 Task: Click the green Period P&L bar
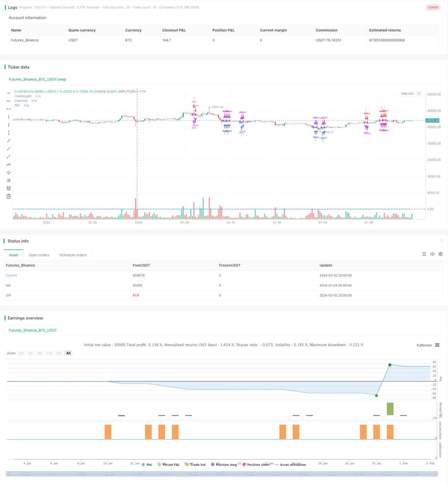pos(390,409)
